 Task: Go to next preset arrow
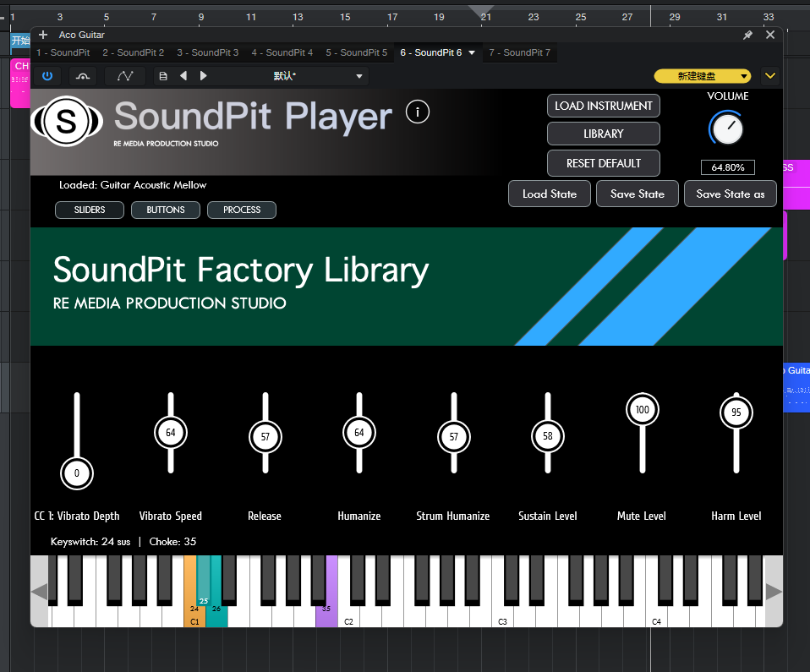tap(203, 76)
